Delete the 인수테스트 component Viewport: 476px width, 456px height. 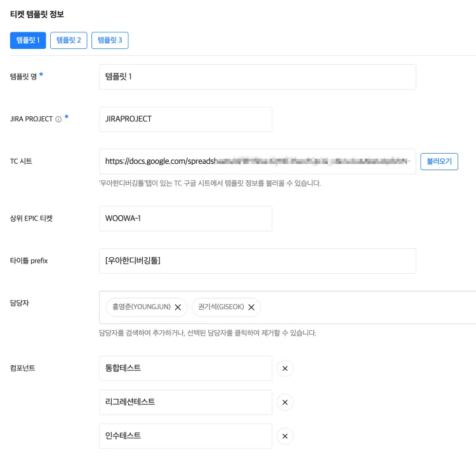click(285, 436)
